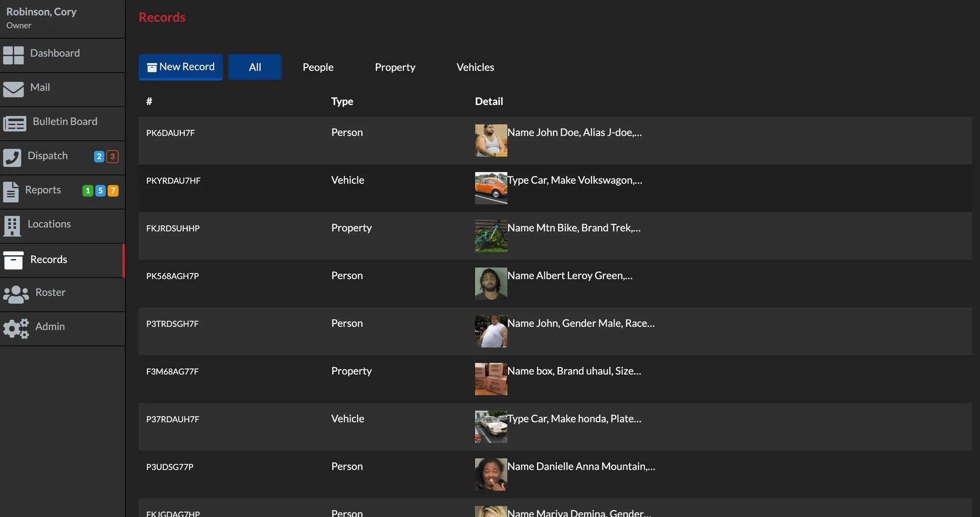Switch to the Property tab
The image size is (980, 517).
(394, 67)
